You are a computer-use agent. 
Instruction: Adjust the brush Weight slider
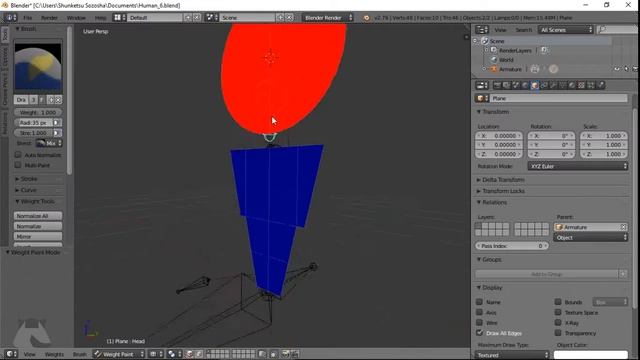tap(38, 112)
